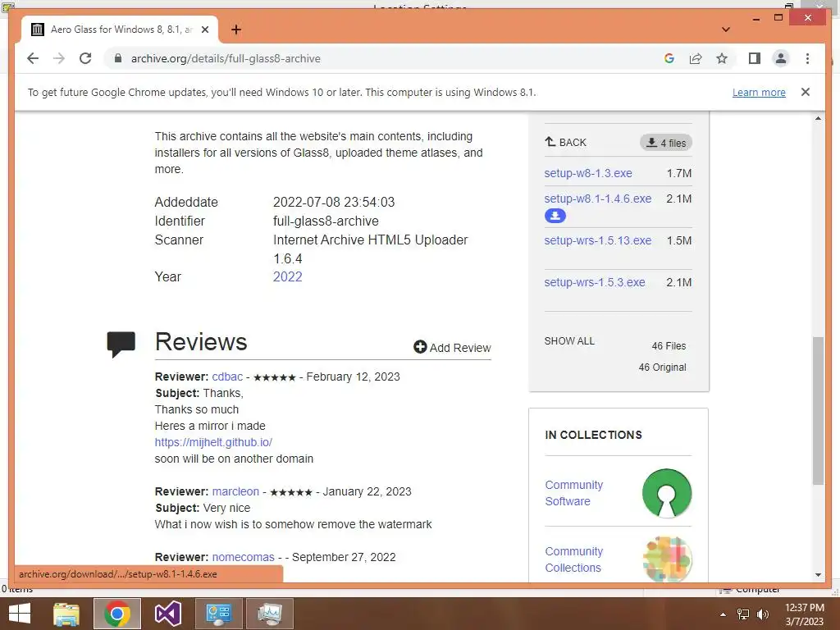Open Visual Studio from the taskbar
This screenshot has width=840, height=630.
pyautogui.click(x=167, y=614)
